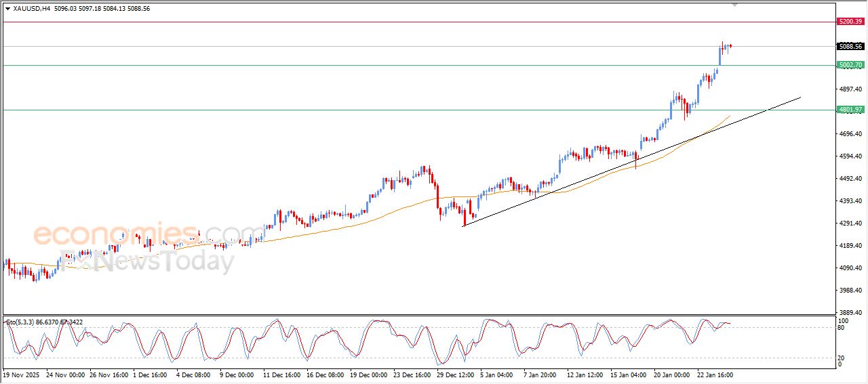The height and width of the screenshot is (384, 868).
Task: Click the 19 Nov 2025 date label
Action: coord(22,374)
